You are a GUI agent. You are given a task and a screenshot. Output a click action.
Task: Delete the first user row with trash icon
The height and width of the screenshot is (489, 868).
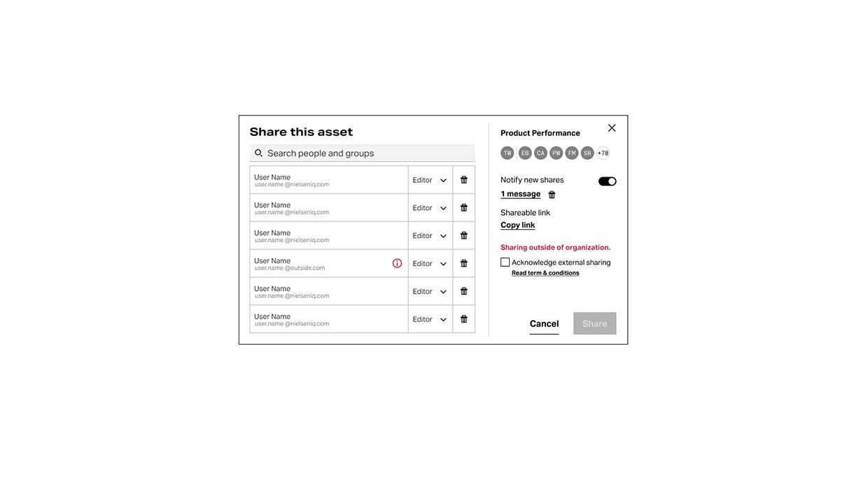pos(463,180)
